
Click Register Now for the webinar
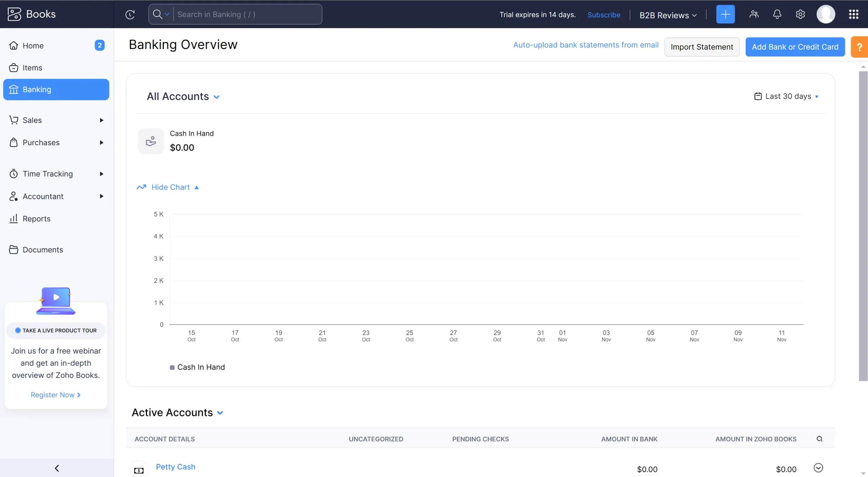pyautogui.click(x=55, y=394)
